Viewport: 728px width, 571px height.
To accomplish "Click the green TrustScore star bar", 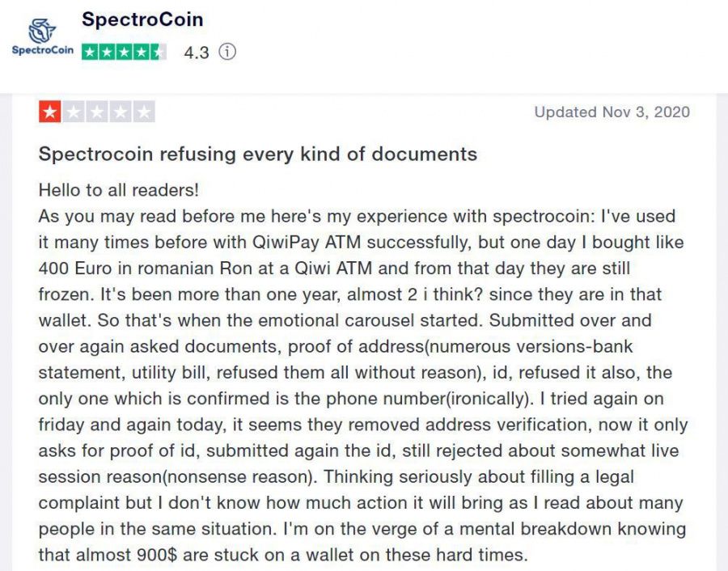I will [x=124, y=53].
